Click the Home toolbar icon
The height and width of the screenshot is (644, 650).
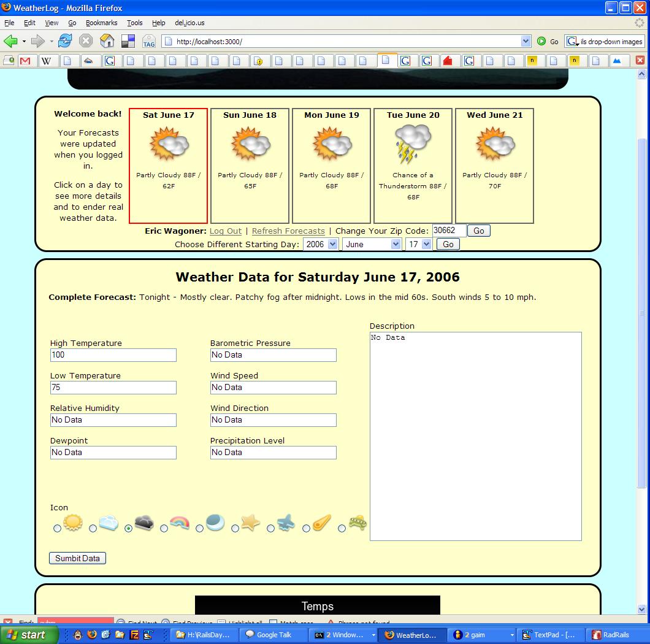107,41
